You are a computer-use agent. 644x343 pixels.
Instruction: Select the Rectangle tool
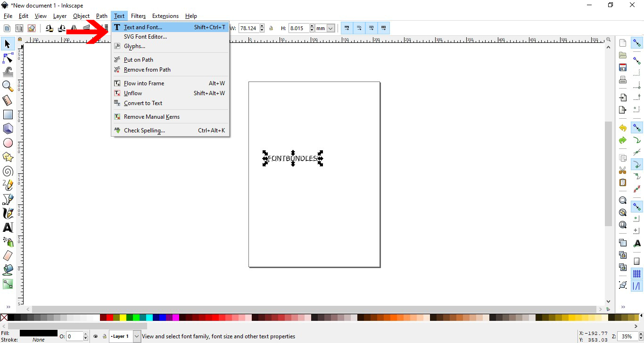[x=8, y=114]
